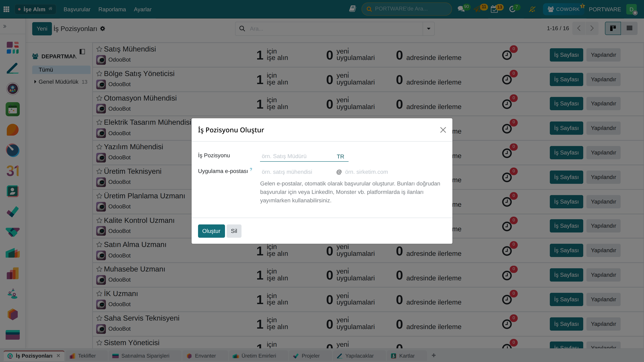Open the calendar app showing 31 in sidebar
Image resolution: width=644 pixels, height=362 pixels.
click(12, 171)
